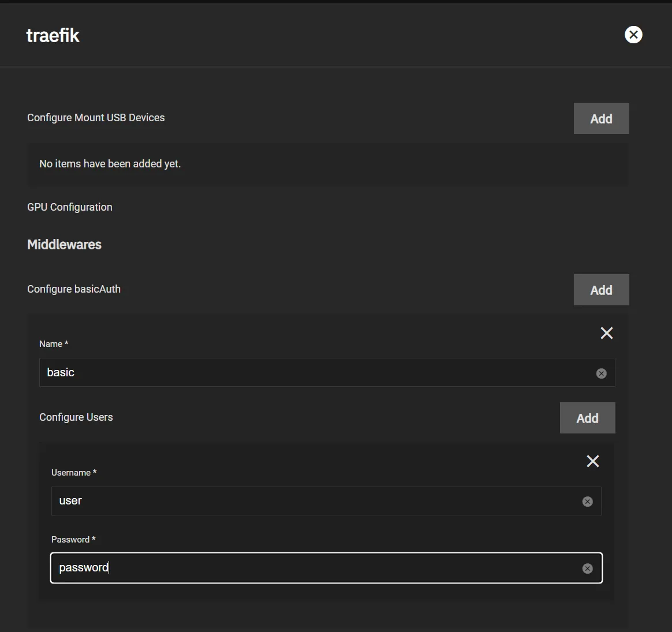Remove the user entry via its X icon

point(592,461)
